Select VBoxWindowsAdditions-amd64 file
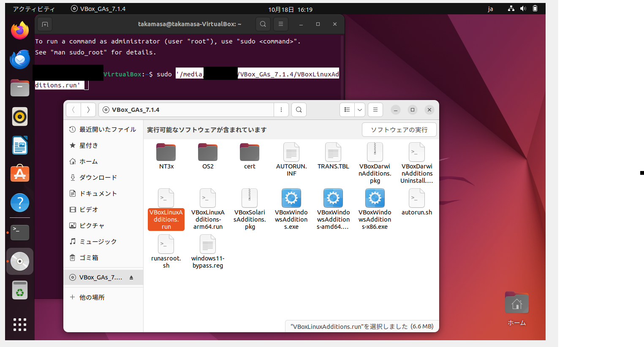Screen dimensions: 644x347 333,209
